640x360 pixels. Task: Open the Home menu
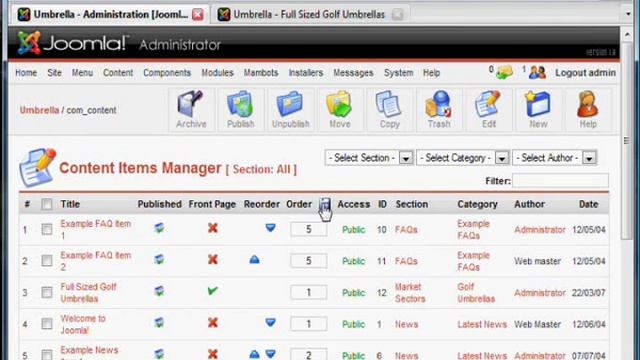(x=26, y=73)
